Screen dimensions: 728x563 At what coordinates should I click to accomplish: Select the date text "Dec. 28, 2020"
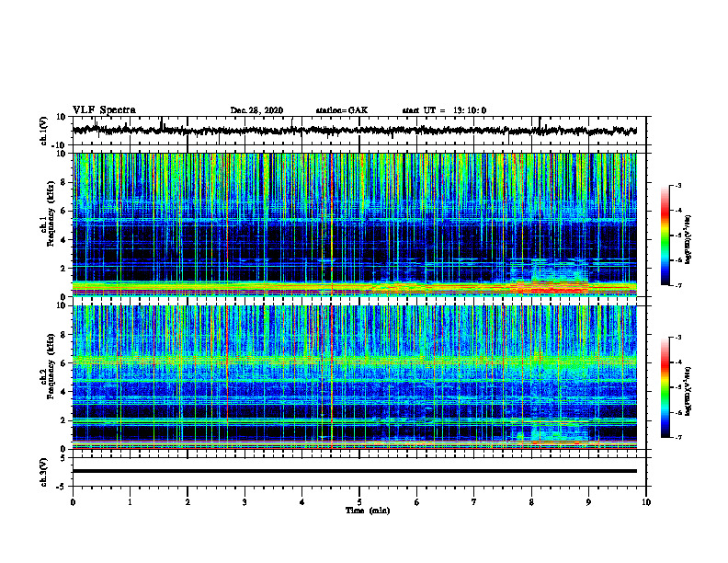pos(256,110)
